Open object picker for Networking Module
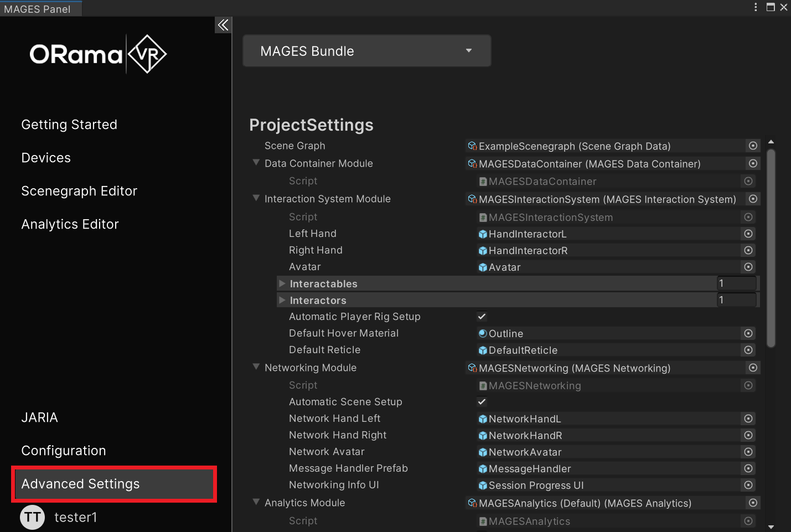This screenshot has height=532, width=791. coord(753,368)
